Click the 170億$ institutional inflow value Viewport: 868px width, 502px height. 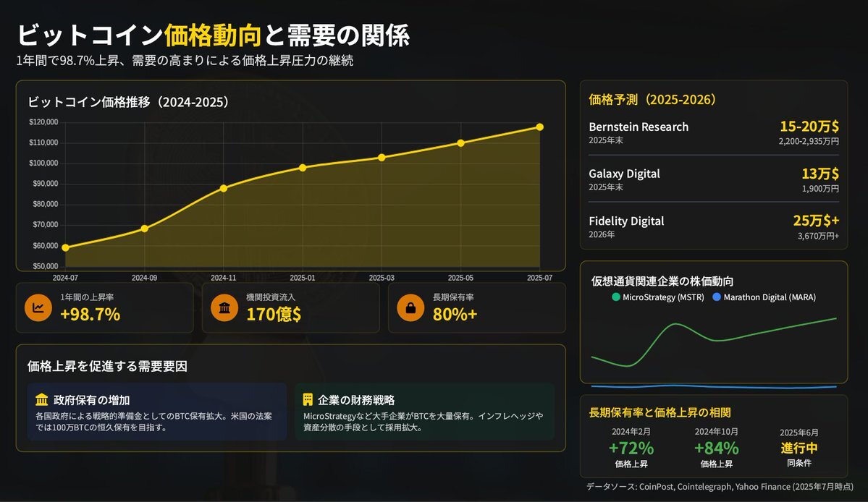(274, 314)
